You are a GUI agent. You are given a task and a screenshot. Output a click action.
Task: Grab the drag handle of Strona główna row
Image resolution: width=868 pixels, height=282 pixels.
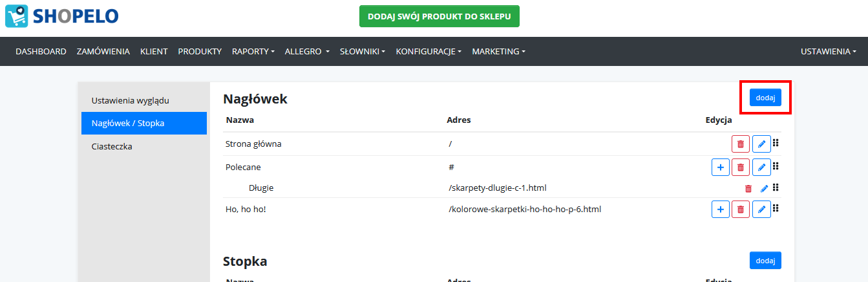point(776,144)
